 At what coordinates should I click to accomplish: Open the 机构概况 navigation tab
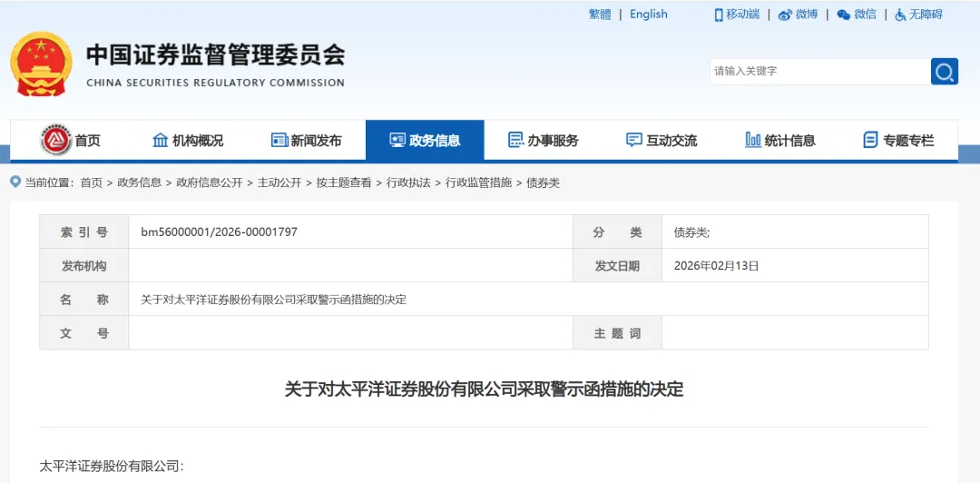pos(188,140)
